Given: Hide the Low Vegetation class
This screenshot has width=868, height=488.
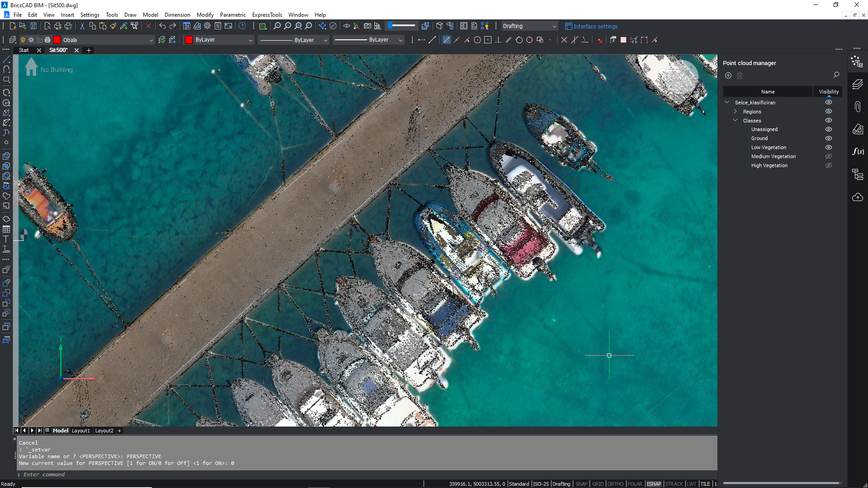Looking at the screenshot, I should 829,147.
